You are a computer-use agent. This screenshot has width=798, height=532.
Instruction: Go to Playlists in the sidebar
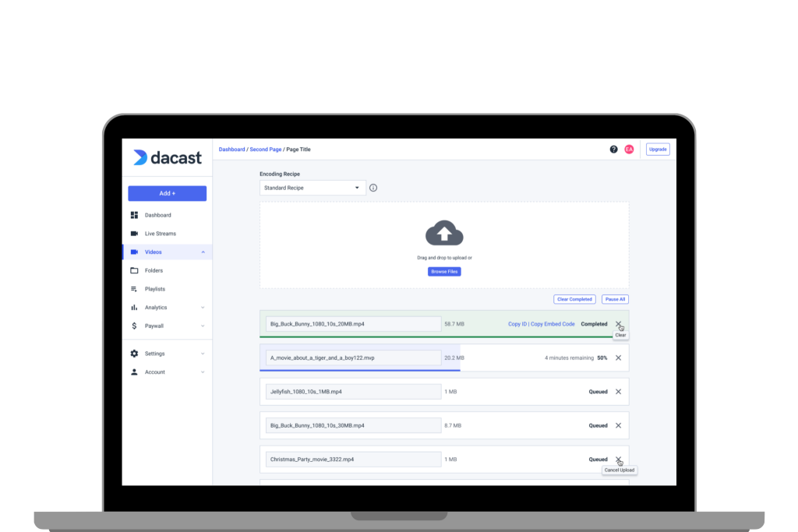tap(154, 289)
